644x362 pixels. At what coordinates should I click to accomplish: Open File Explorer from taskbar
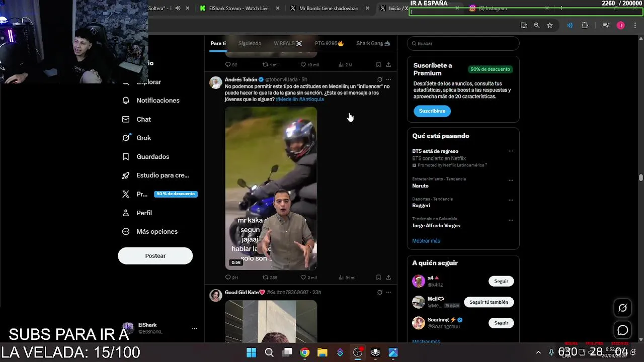click(323, 352)
